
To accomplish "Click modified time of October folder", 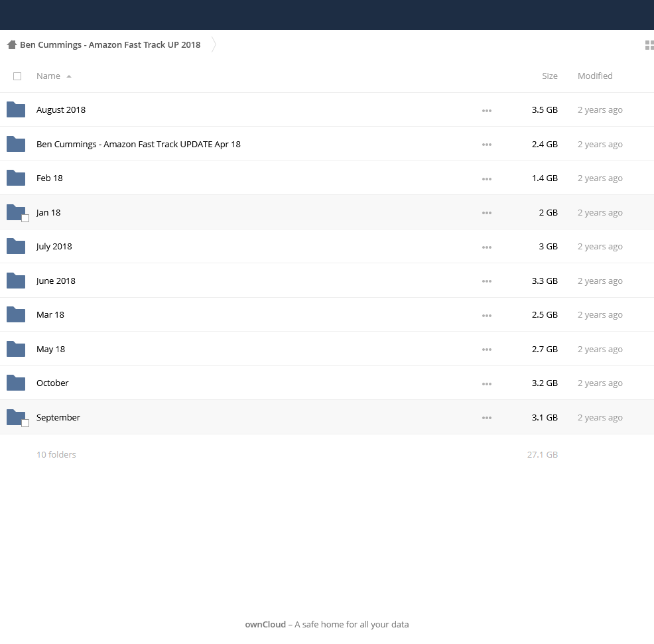I will coord(600,383).
